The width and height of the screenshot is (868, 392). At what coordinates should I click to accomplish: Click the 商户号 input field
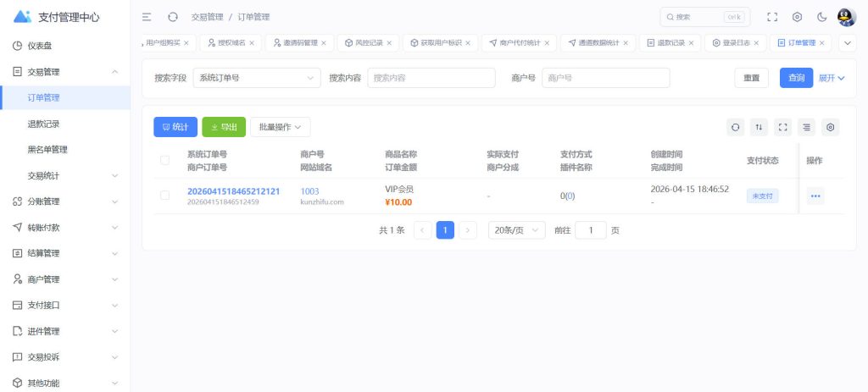(605, 78)
